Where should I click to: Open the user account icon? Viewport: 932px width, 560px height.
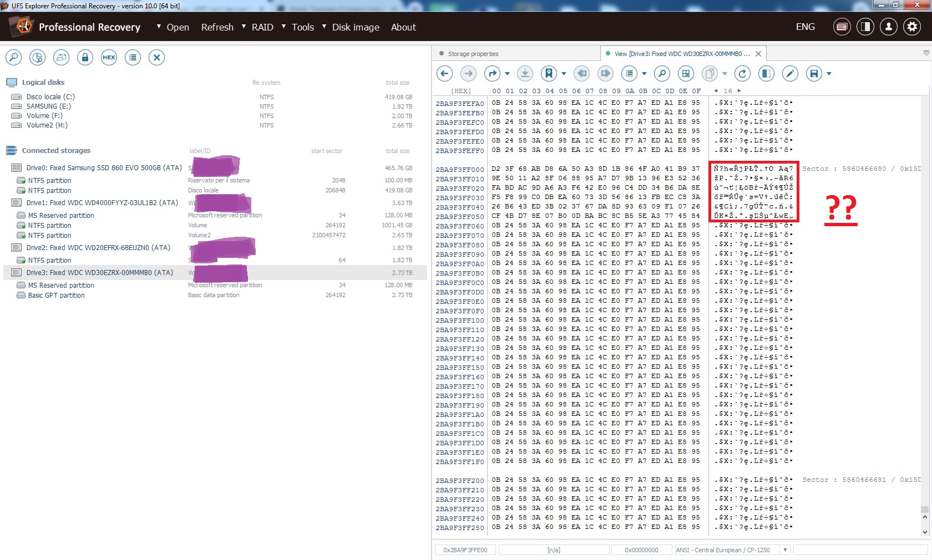pos(889,27)
